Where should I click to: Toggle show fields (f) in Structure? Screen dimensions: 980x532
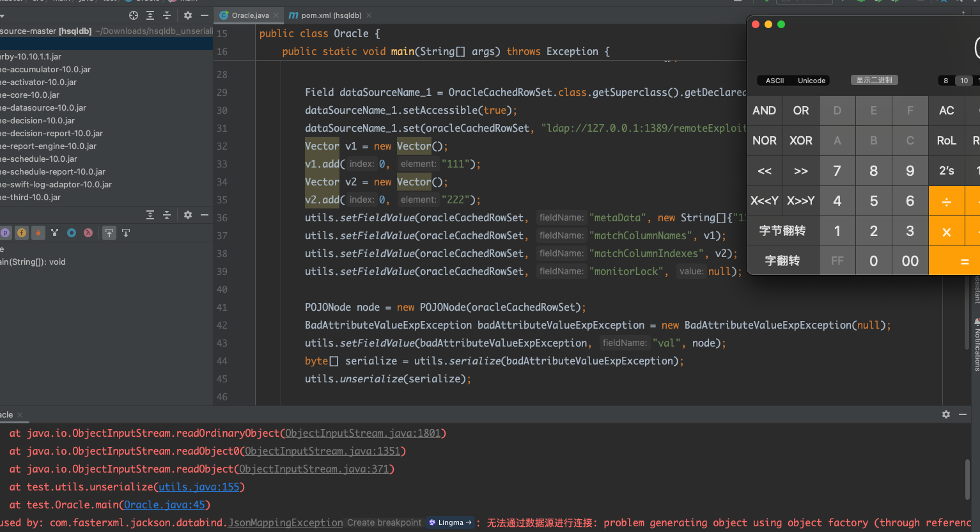[22, 233]
